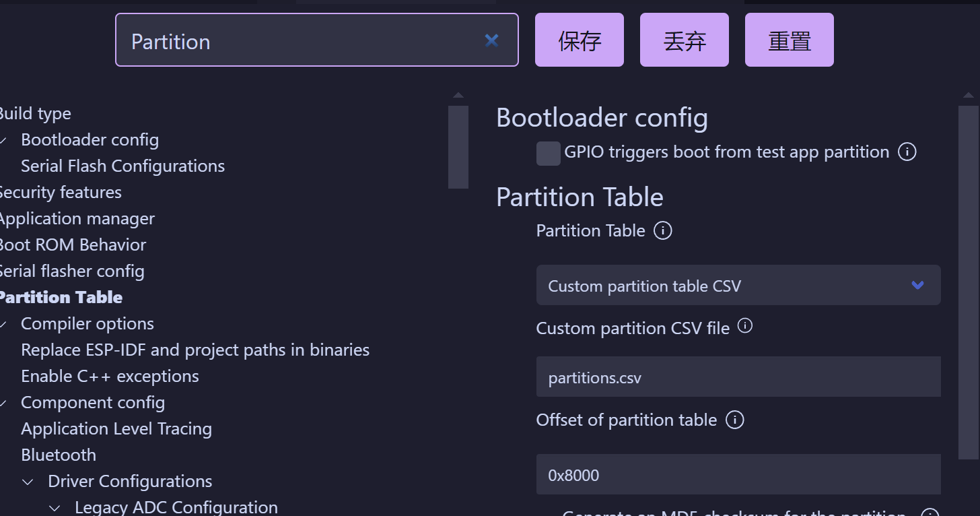Open info icon beside Partition Table label
This screenshot has width=980, height=516.
(663, 231)
